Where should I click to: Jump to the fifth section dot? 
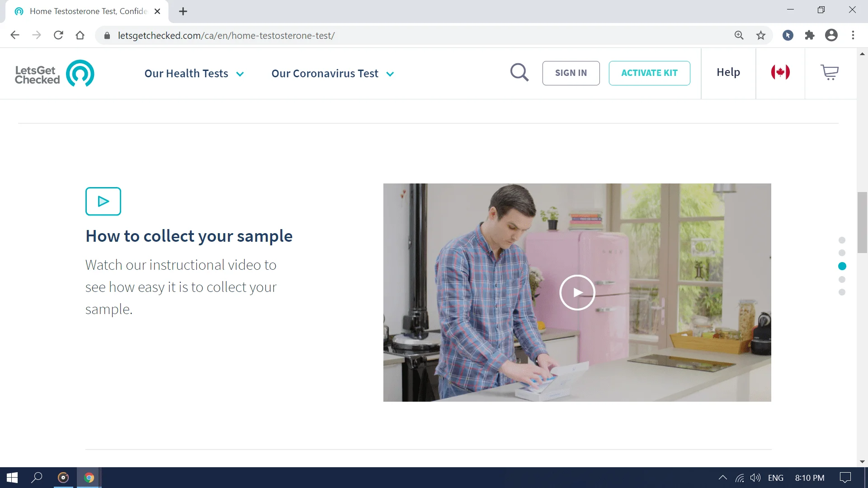tap(842, 292)
